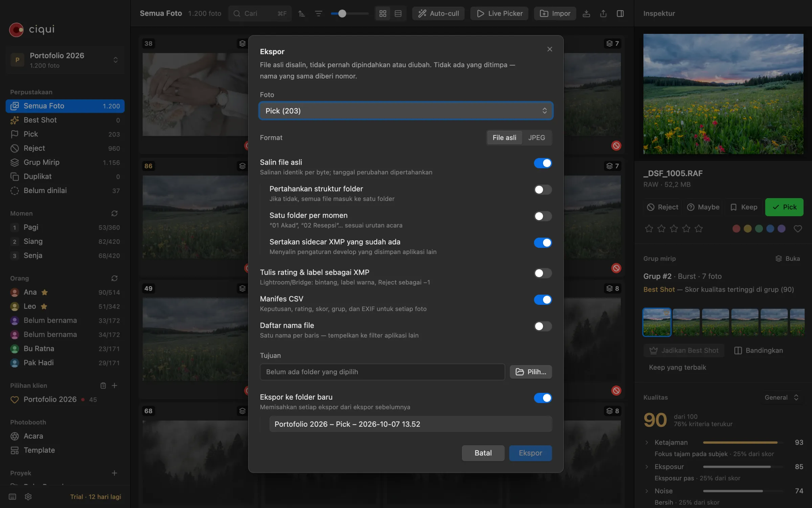Turn off Sertakan sidecar XMP switch
Screen dimensions: 812x508
coord(543,242)
